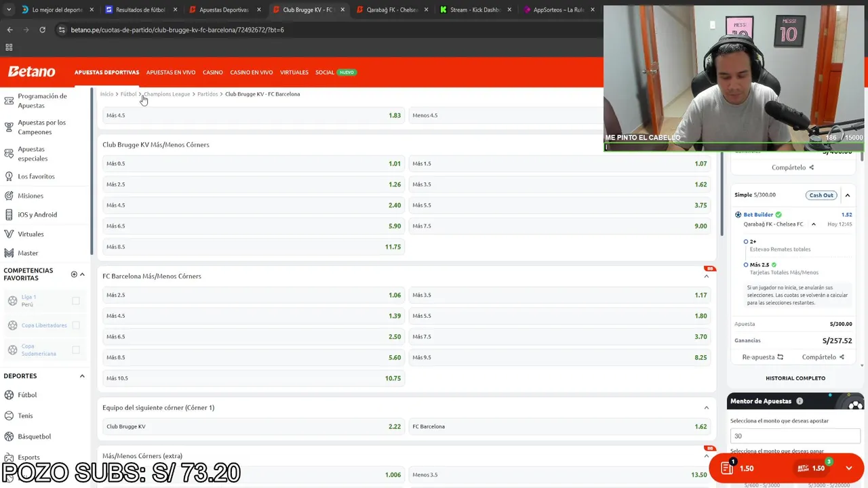Click the Virtuales sidebar icon

tap(9, 234)
